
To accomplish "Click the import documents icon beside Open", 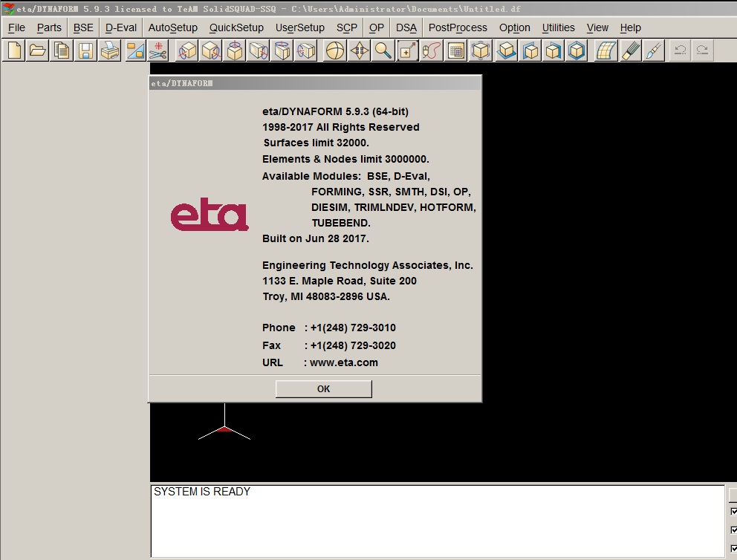I will point(62,51).
